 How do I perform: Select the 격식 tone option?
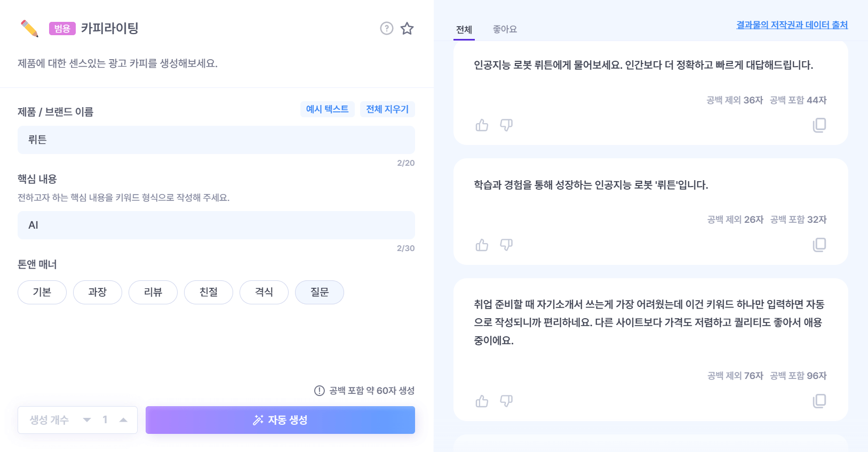point(264,292)
